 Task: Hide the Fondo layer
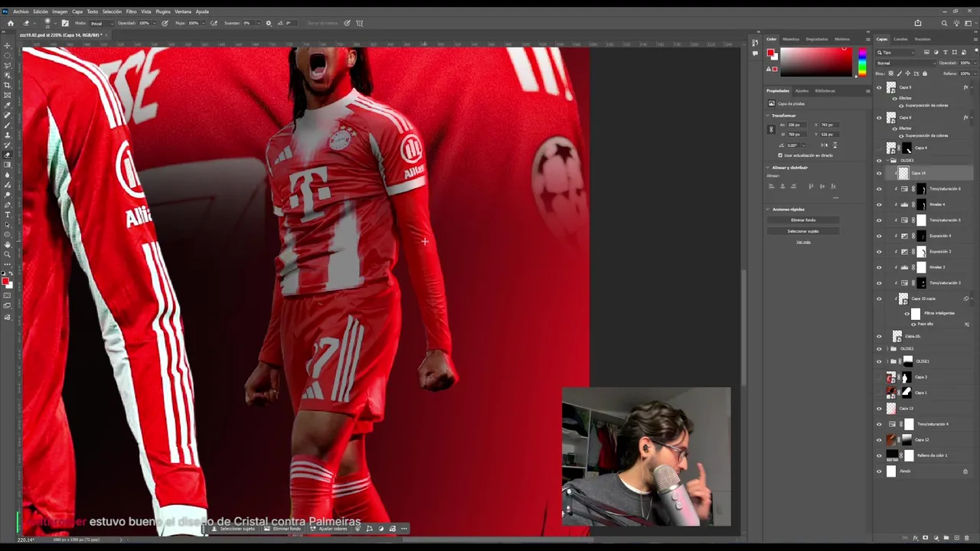(879, 471)
